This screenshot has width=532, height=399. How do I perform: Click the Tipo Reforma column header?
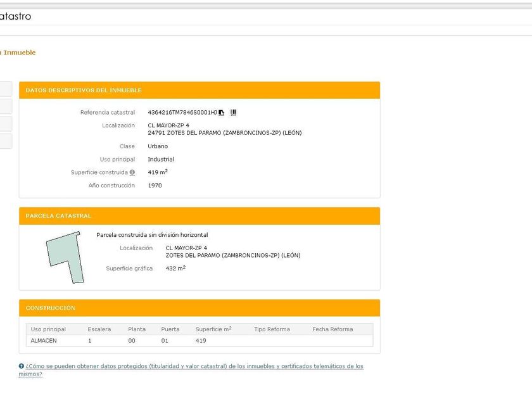pyautogui.click(x=272, y=329)
